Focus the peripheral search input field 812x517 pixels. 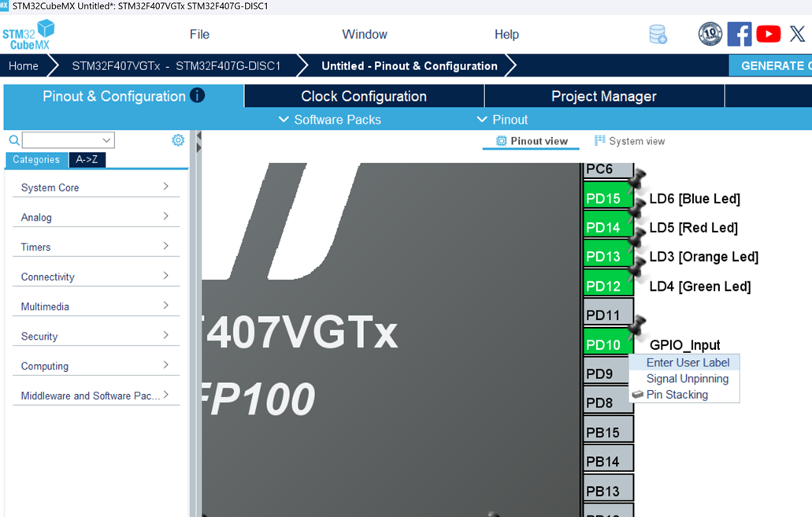pyautogui.click(x=61, y=139)
